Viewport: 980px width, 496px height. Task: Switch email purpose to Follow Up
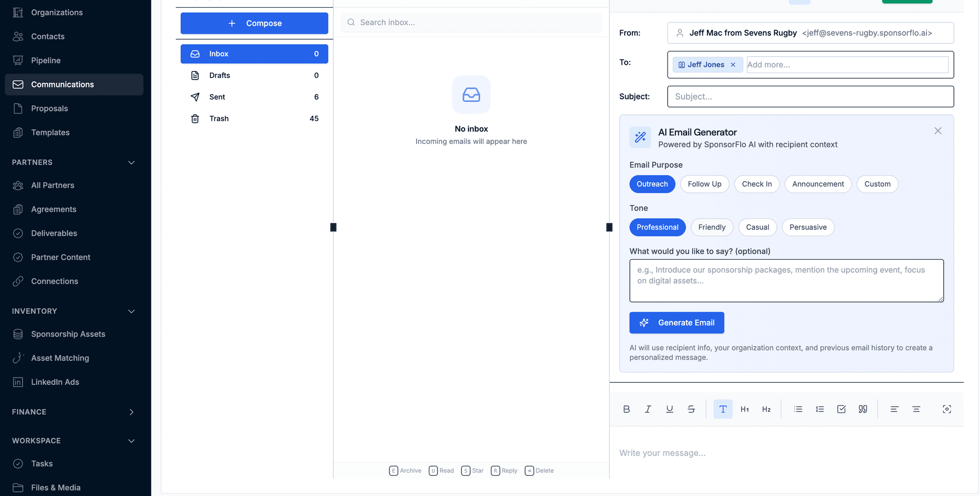coord(704,184)
